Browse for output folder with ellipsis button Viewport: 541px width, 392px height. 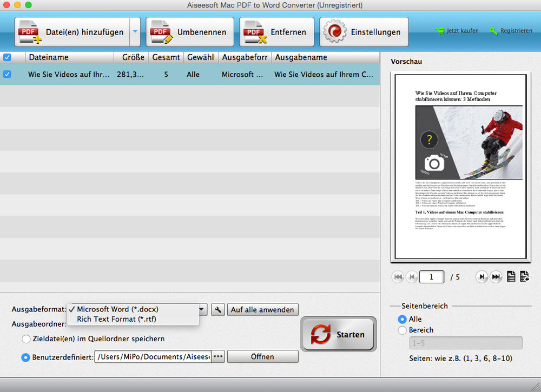click(218, 357)
